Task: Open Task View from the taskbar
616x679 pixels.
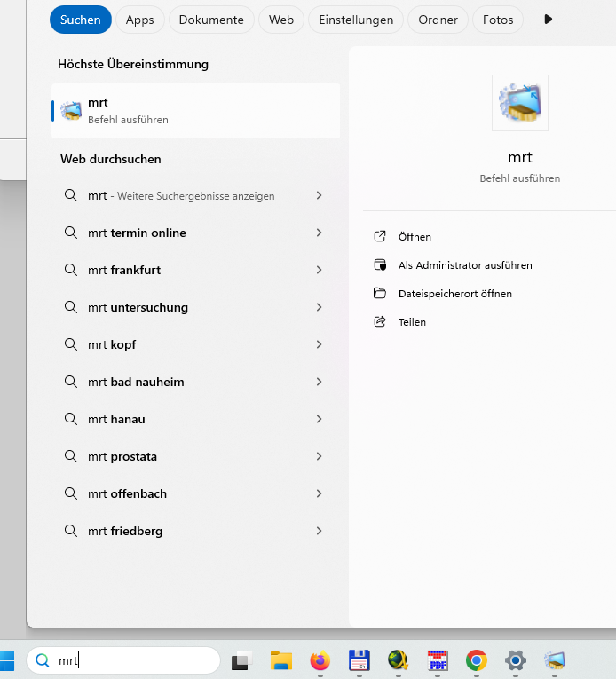Action: [241, 660]
